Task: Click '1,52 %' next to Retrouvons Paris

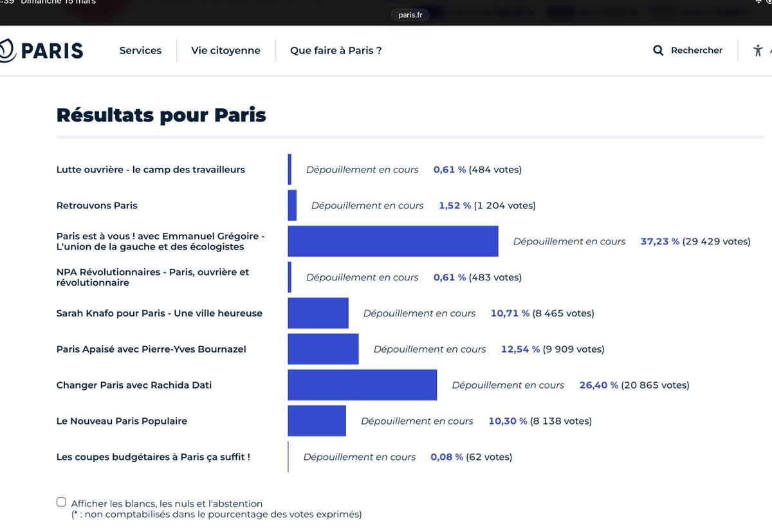Action: (455, 205)
